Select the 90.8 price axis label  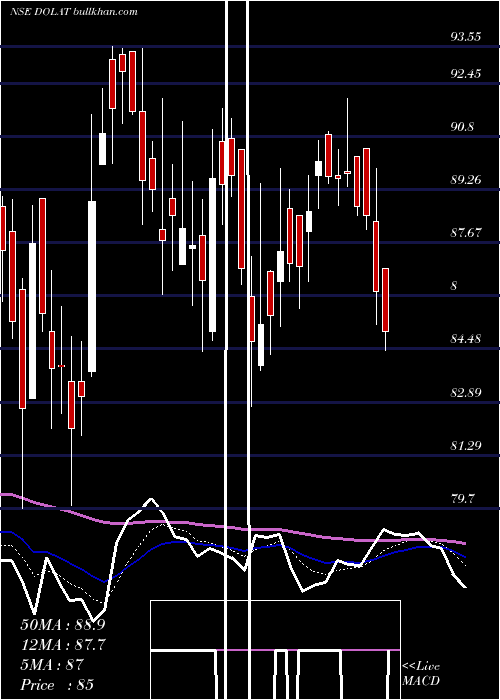(x=462, y=127)
